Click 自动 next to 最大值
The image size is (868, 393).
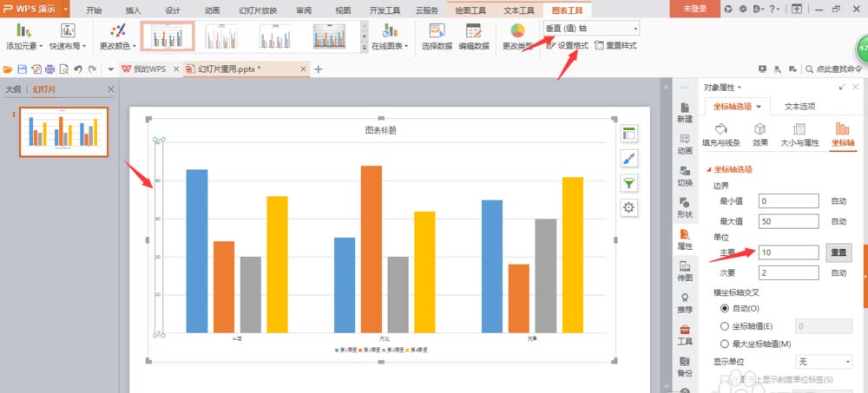[838, 221]
